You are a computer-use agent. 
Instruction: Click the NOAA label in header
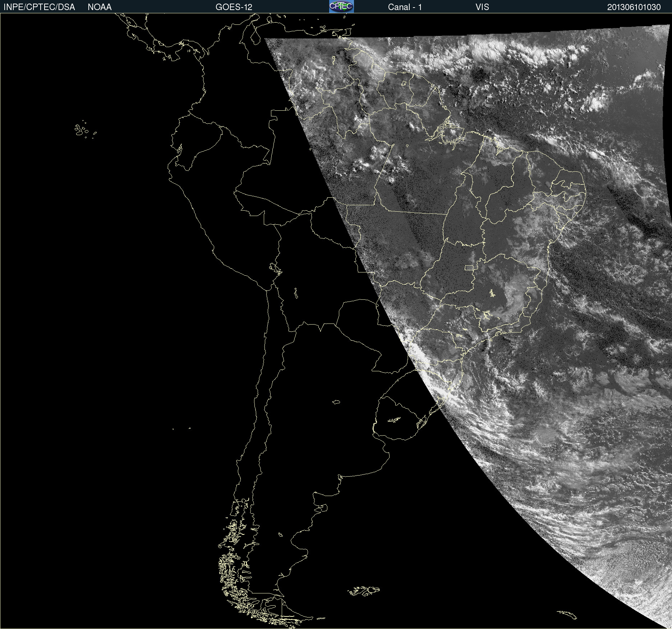(100, 7)
